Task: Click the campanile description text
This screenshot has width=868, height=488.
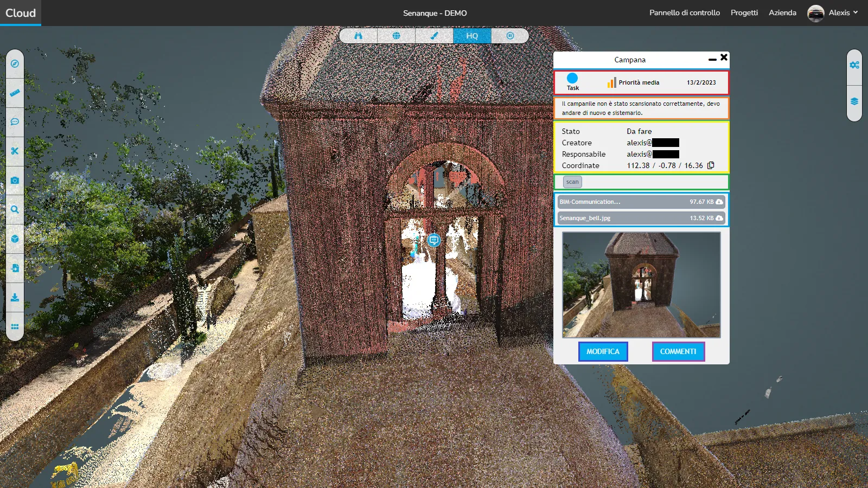Action: pos(641,108)
